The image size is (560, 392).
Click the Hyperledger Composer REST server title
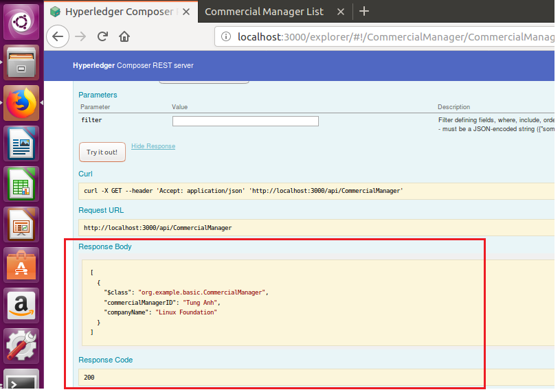click(133, 66)
